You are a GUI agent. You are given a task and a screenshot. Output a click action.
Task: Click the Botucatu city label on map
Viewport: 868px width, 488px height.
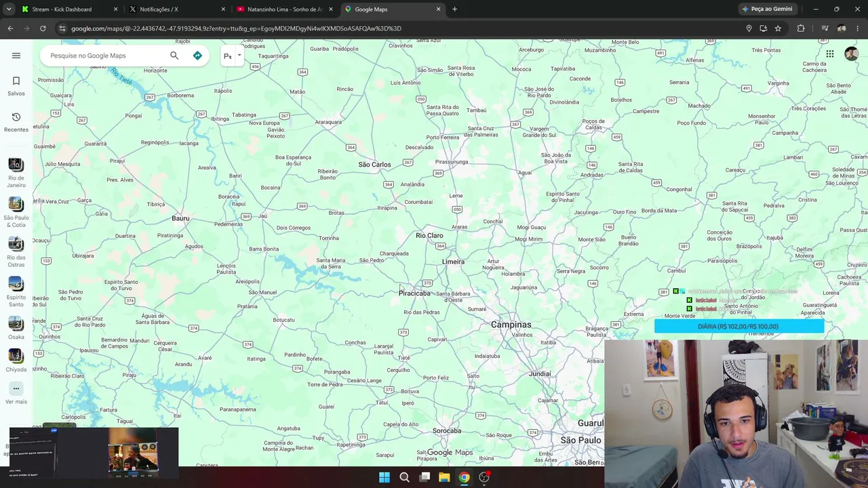tap(284, 320)
